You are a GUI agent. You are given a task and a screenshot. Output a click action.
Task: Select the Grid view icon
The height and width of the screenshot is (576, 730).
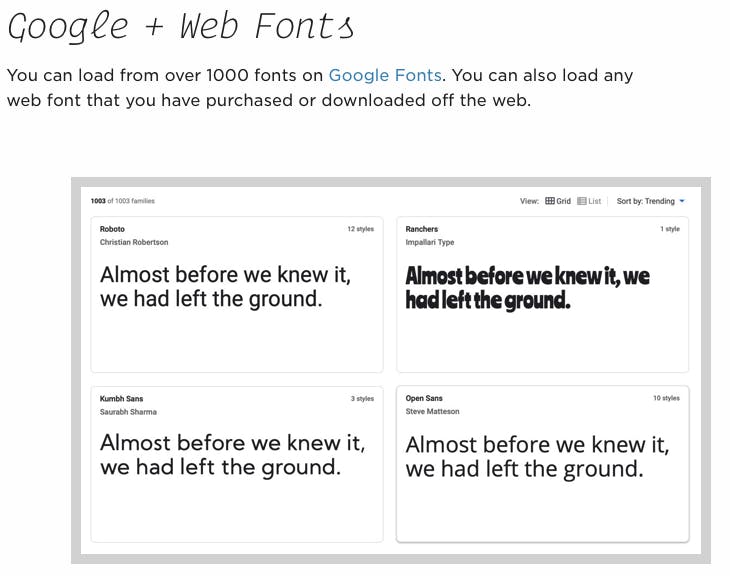click(550, 201)
